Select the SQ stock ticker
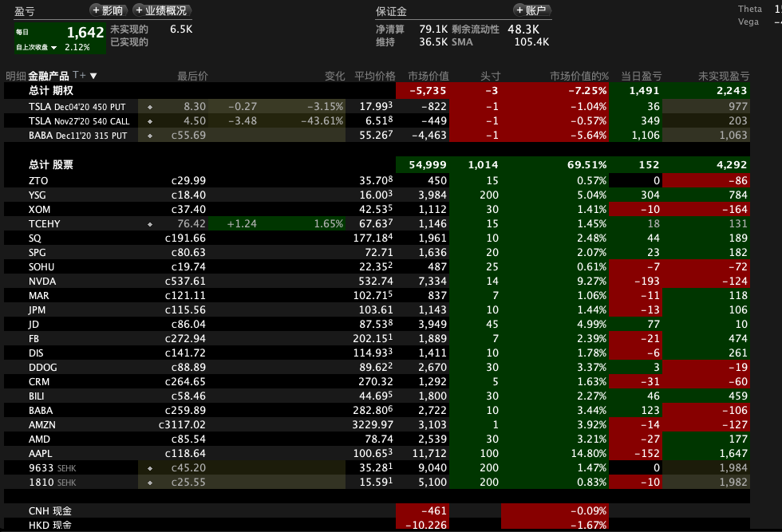 (35, 238)
